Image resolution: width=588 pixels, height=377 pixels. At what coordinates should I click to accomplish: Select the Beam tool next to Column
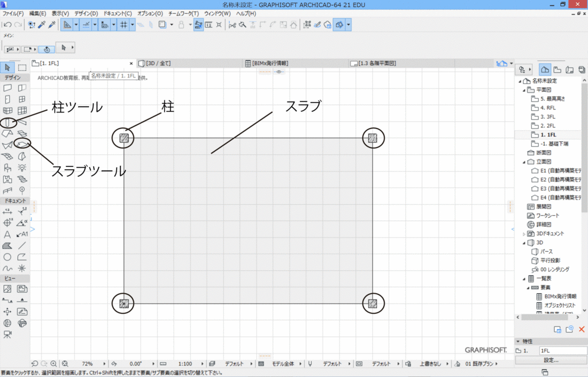(22, 122)
